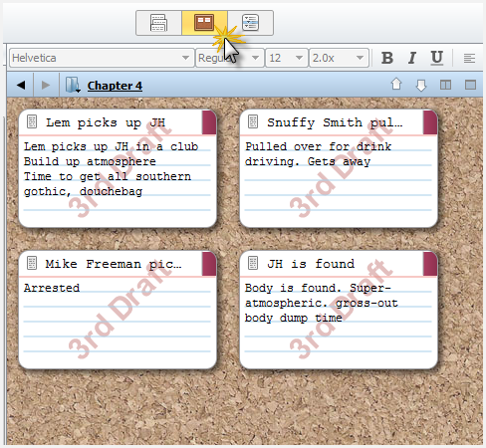Select the 'JH is found' card title

(311, 264)
